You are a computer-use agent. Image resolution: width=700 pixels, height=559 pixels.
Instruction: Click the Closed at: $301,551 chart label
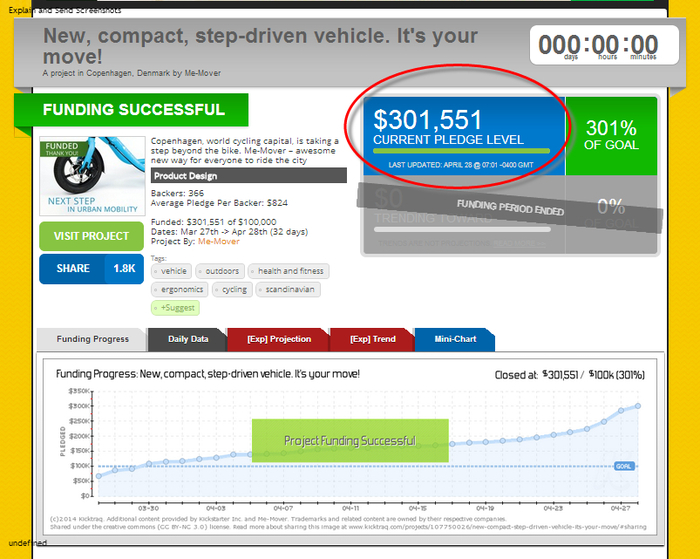(570, 375)
